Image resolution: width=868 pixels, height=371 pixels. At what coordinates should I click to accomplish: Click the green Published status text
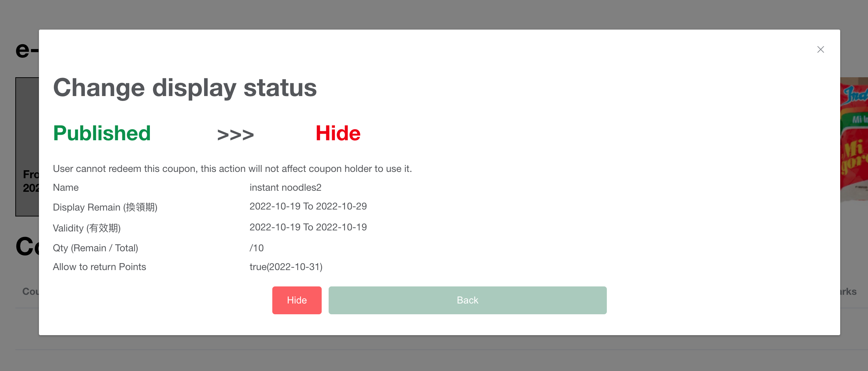tap(102, 133)
